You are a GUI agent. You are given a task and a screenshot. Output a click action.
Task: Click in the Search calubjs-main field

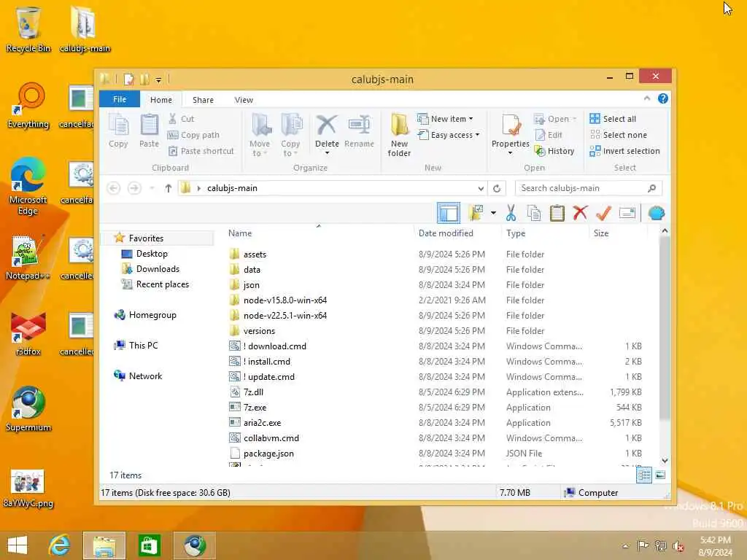(589, 188)
